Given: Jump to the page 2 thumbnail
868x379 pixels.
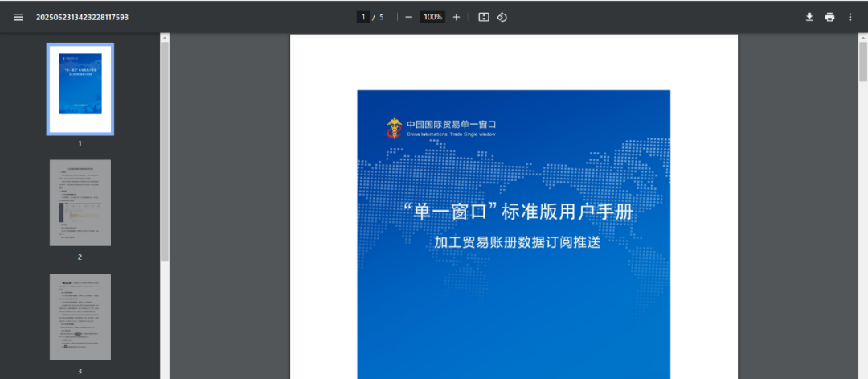Looking at the screenshot, I should click(80, 203).
